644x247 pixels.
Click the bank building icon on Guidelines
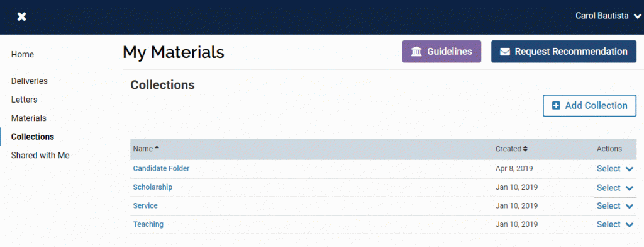pos(416,52)
